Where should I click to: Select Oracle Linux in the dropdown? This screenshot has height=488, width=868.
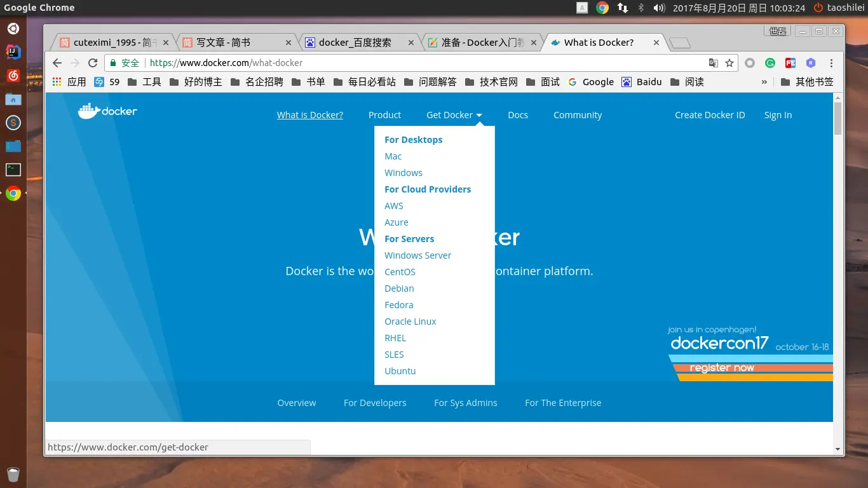tap(410, 322)
